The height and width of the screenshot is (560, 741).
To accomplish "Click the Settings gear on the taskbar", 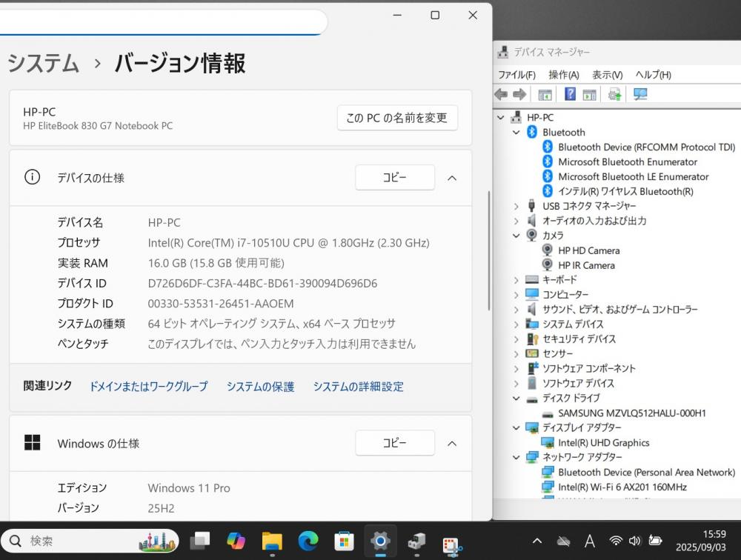I will [380, 541].
